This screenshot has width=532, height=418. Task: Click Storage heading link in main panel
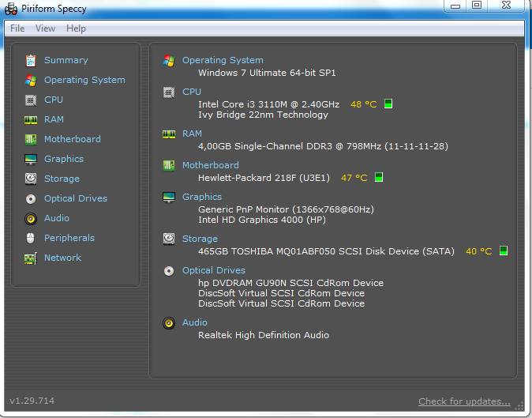coord(200,239)
